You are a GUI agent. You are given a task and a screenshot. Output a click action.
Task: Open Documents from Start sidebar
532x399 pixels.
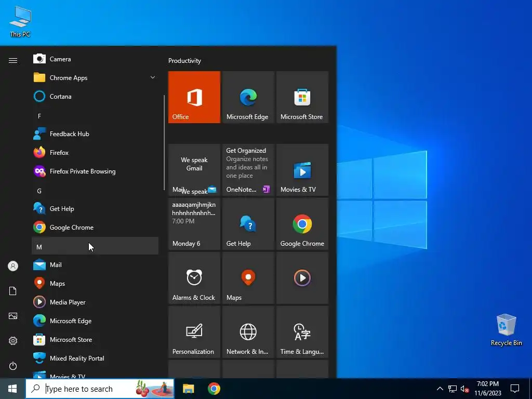point(13,291)
